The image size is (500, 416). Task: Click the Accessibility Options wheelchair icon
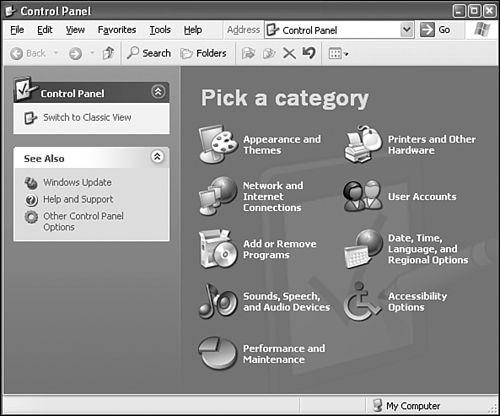pyautogui.click(x=362, y=301)
